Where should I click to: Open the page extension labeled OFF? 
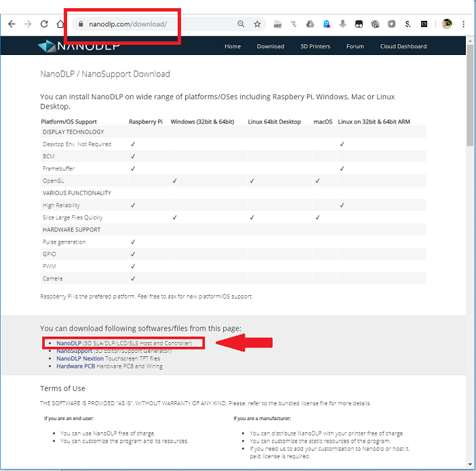[x=277, y=24]
